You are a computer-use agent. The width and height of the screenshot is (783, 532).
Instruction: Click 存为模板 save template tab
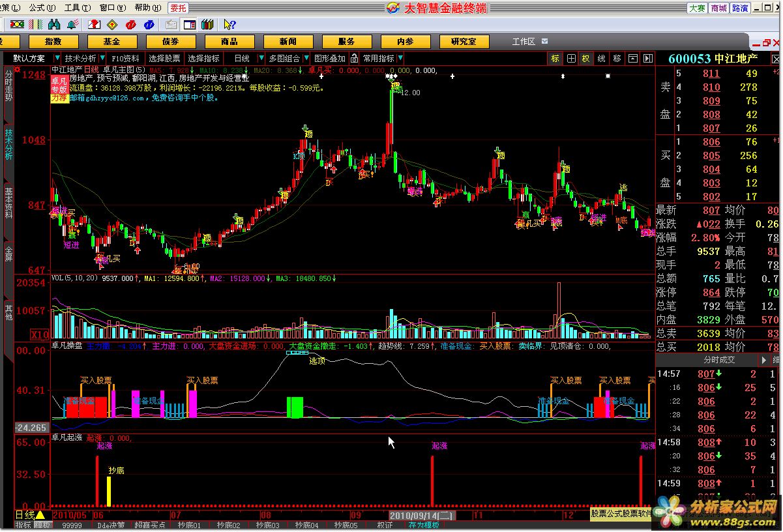(424, 525)
